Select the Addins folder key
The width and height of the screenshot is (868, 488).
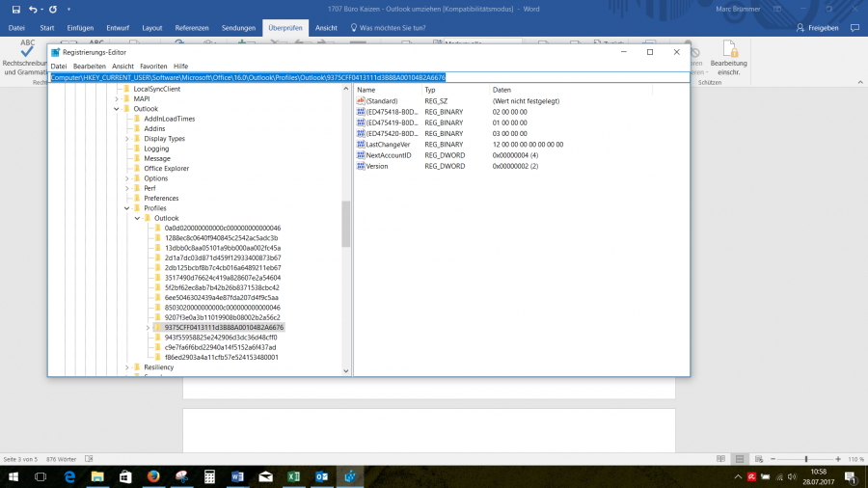tap(154, 129)
